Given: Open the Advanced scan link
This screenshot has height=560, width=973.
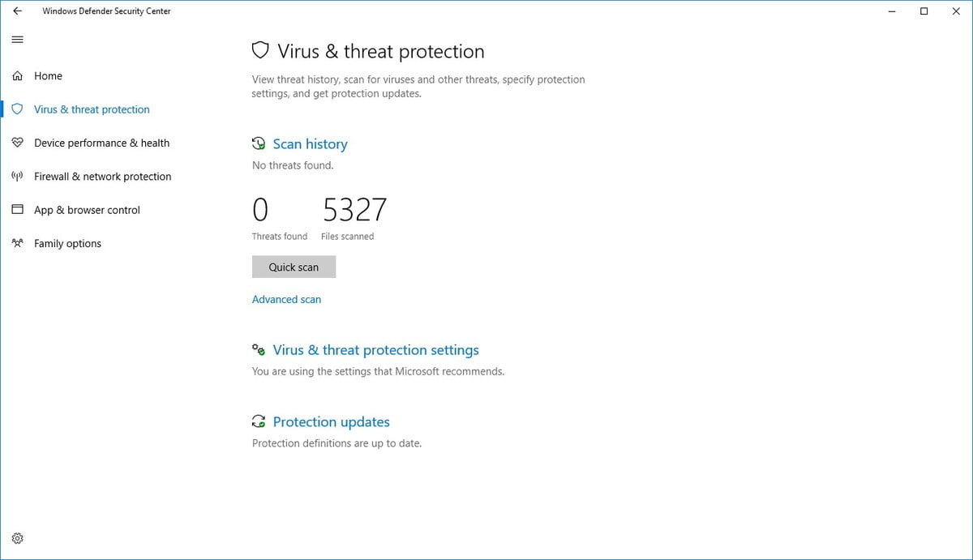Looking at the screenshot, I should click(x=286, y=300).
